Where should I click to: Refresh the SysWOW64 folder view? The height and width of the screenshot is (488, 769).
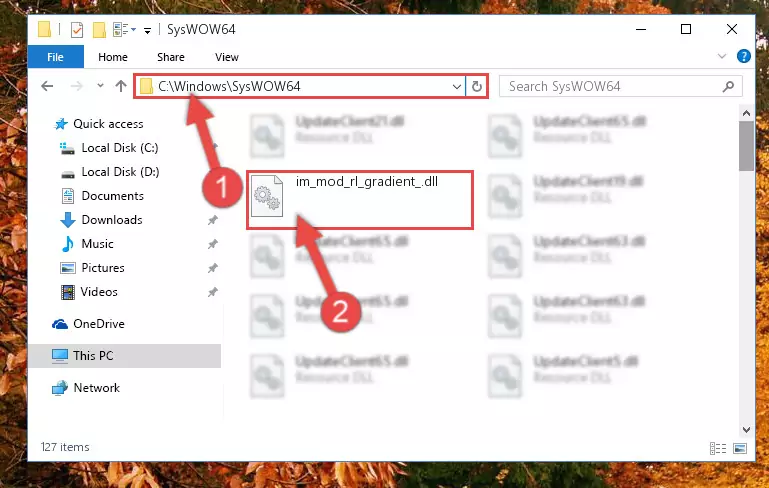[x=476, y=86]
